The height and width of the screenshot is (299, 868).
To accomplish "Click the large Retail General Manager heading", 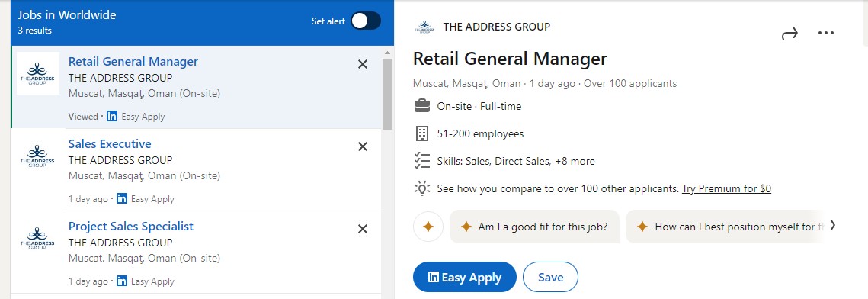I will (510, 58).
